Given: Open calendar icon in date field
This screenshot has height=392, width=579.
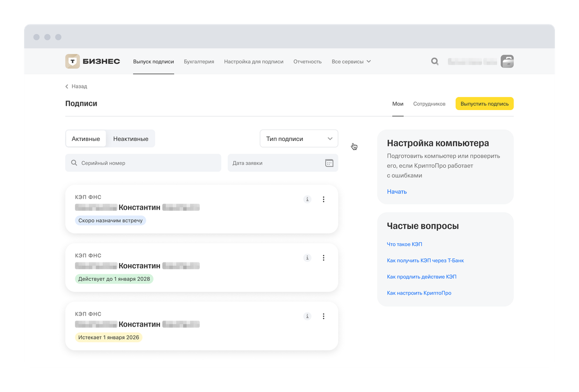Looking at the screenshot, I should coord(329,163).
